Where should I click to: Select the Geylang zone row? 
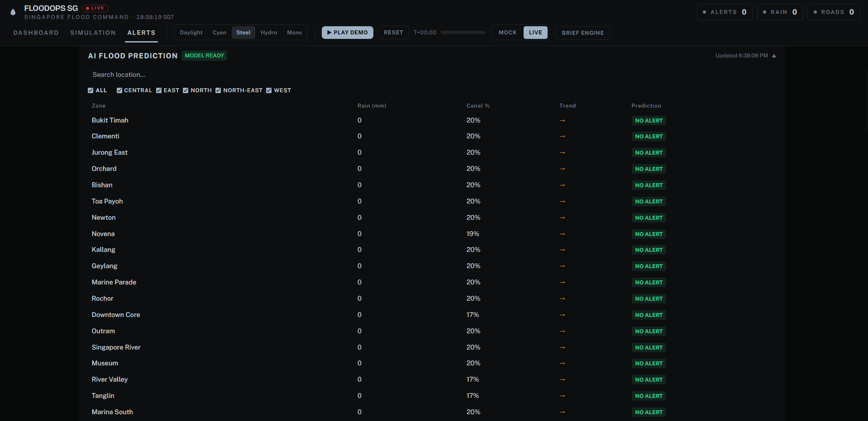[432, 266]
